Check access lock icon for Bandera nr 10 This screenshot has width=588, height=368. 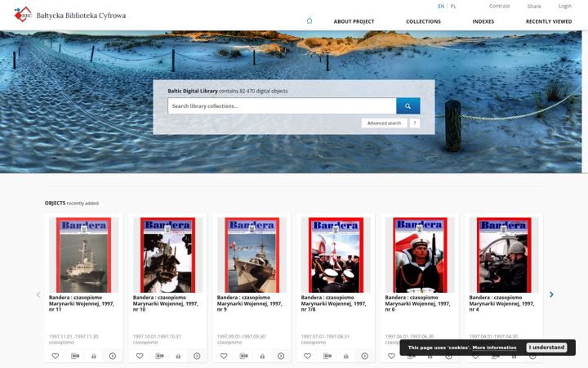(178, 356)
